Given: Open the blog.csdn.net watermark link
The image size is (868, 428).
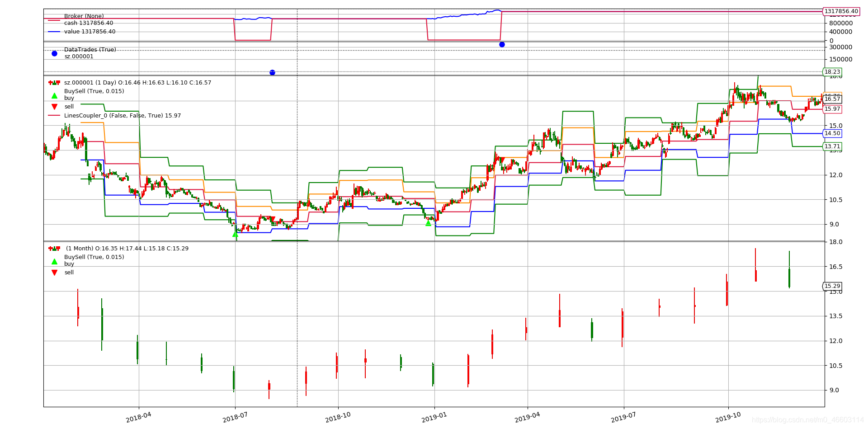Looking at the screenshot, I should pos(809,420).
